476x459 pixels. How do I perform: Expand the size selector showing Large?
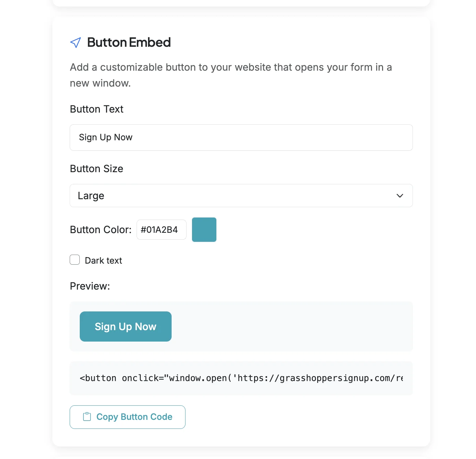[x=241, y=196]
